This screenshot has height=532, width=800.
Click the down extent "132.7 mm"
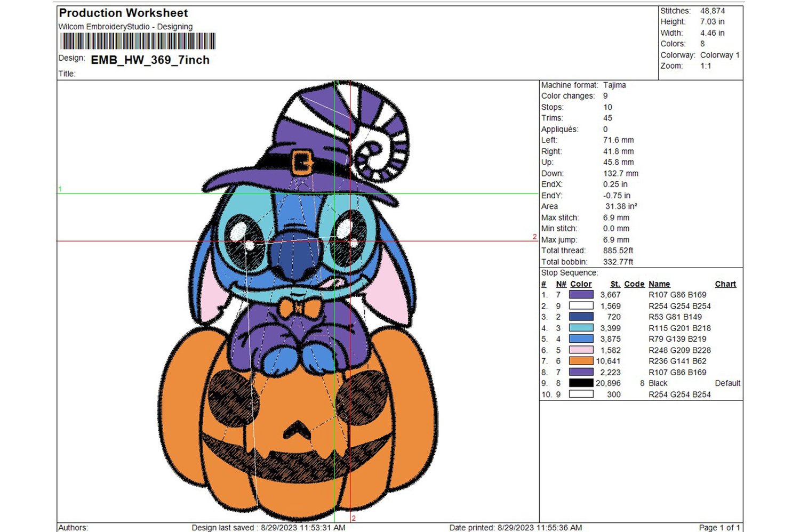tap(621, 173)
